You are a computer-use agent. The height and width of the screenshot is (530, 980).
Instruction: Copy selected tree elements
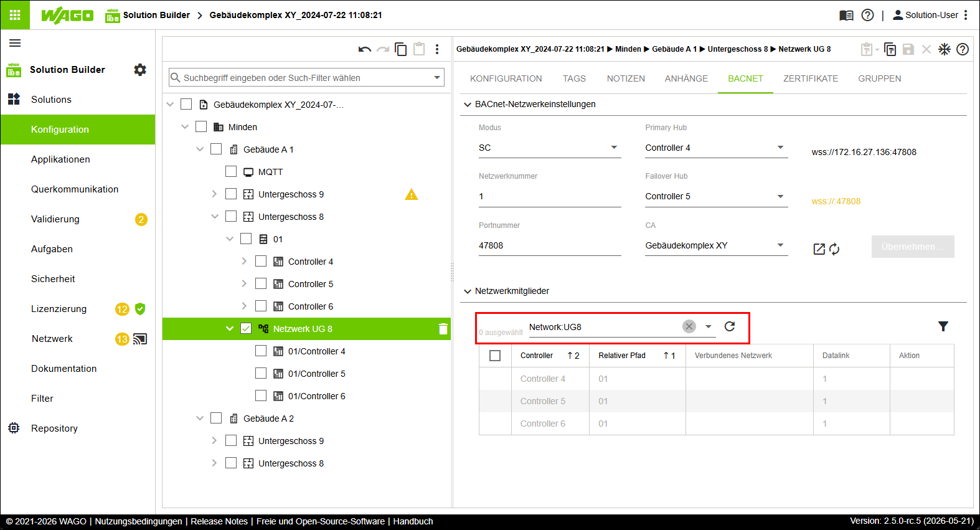tap(401, 49)
